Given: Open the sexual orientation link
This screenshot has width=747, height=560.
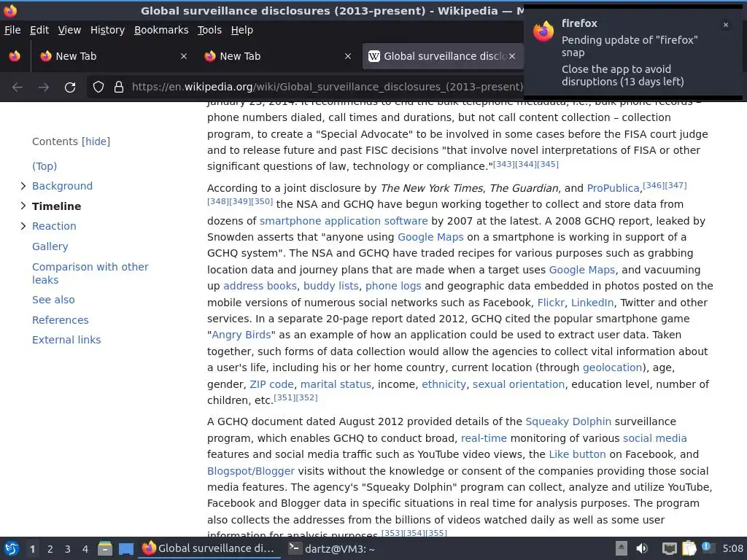Looking at the screenshot, I should (x=519, y=384).
